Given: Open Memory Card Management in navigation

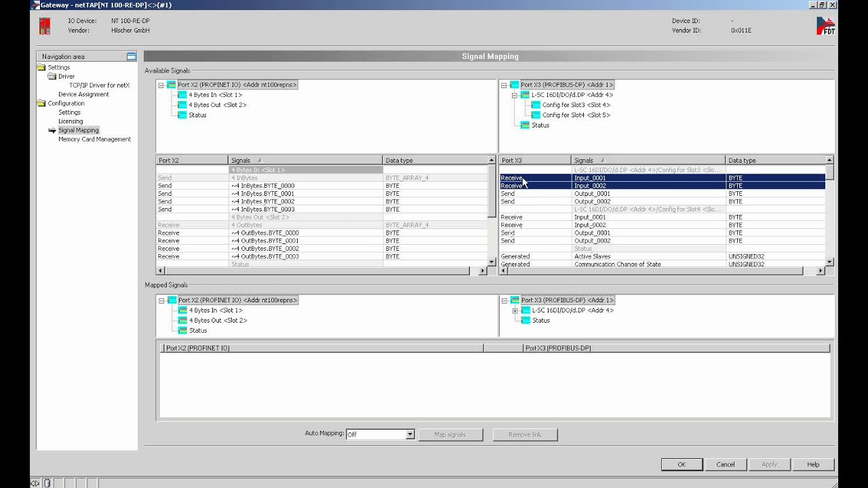Looking at the screenshot, I should click(94, 139).
